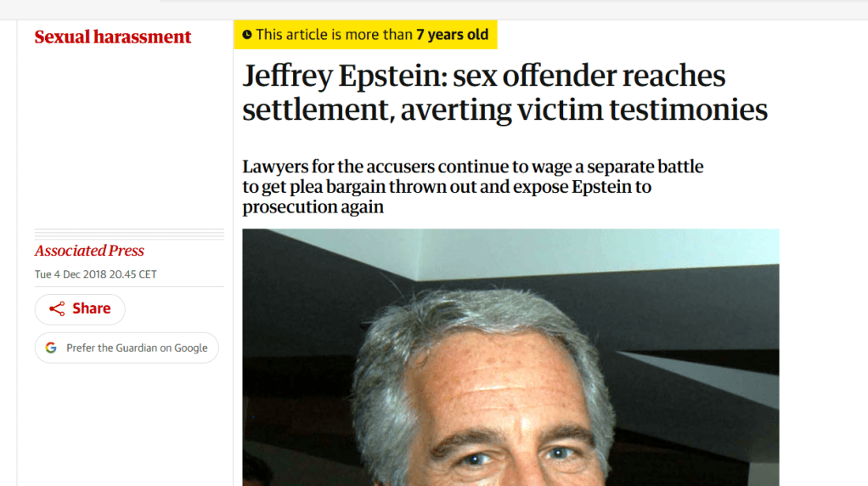Click the clock icon in yellow banner
The image size is (868, 486).
coord(247,35)
